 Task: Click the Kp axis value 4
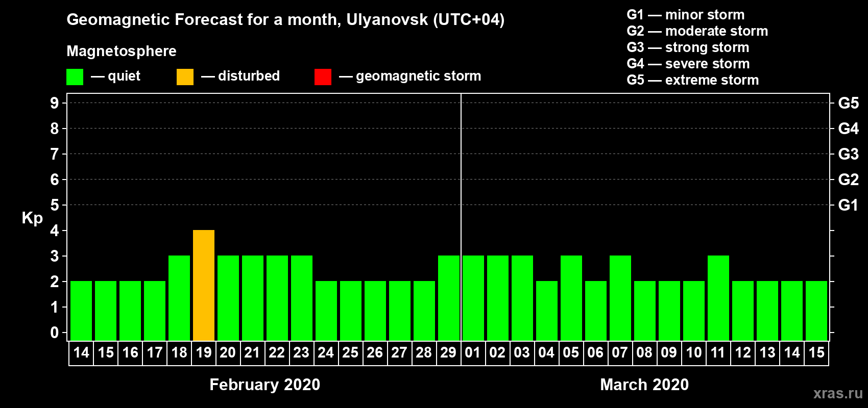coord(54,231)
